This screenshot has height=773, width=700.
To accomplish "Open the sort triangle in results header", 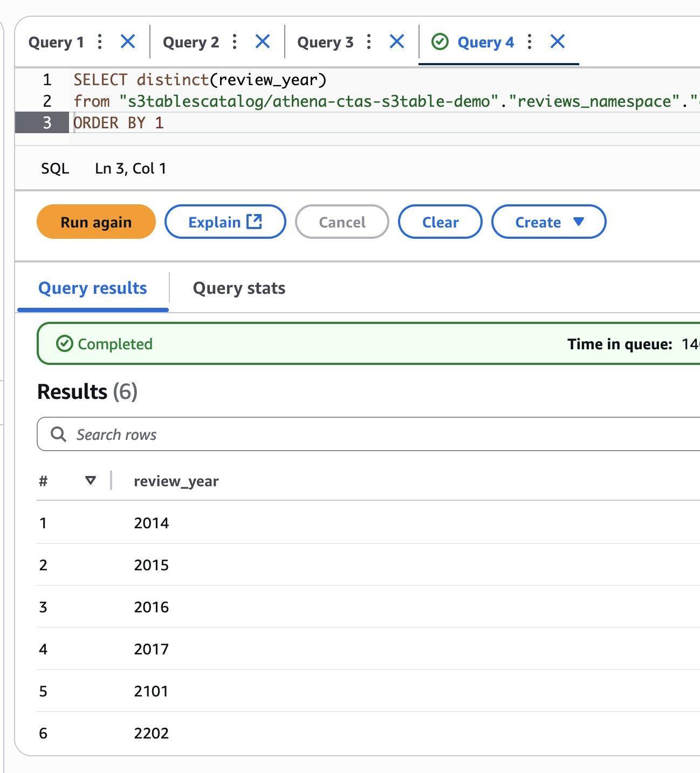I will click(90, 480).
